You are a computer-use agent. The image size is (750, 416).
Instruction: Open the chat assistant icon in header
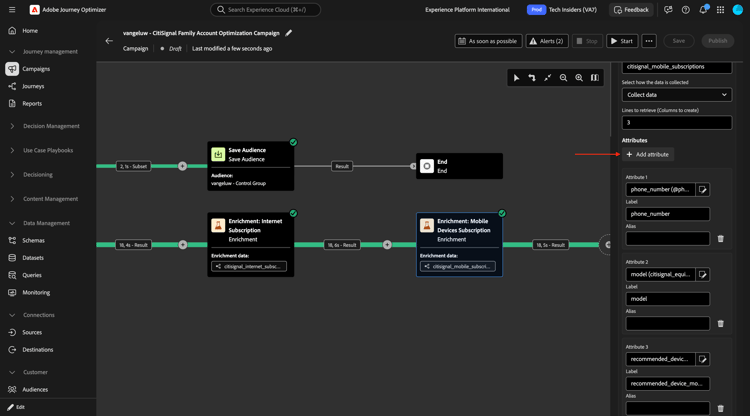(x=668, y=10)
